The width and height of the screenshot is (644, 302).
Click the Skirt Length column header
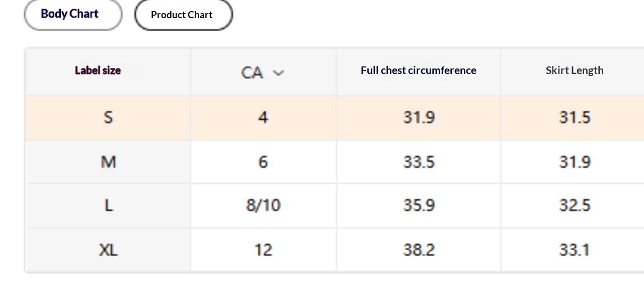pos(574,70)
